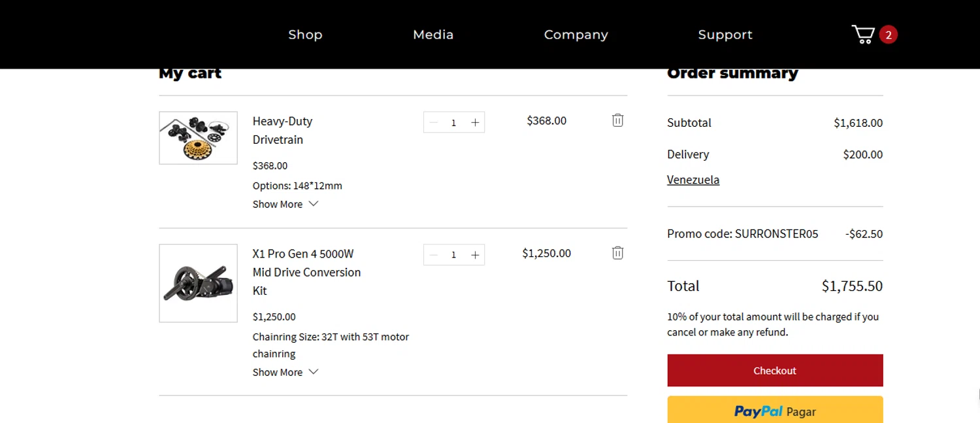
Task: Delete Heavy-Duty Drivetrain with trash icon
Action: click(x=617, y=120)
